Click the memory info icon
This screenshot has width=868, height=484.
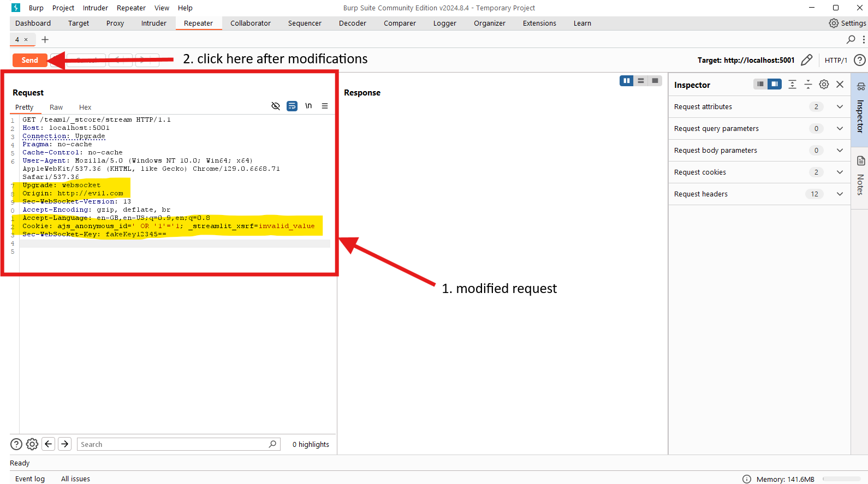747,479
